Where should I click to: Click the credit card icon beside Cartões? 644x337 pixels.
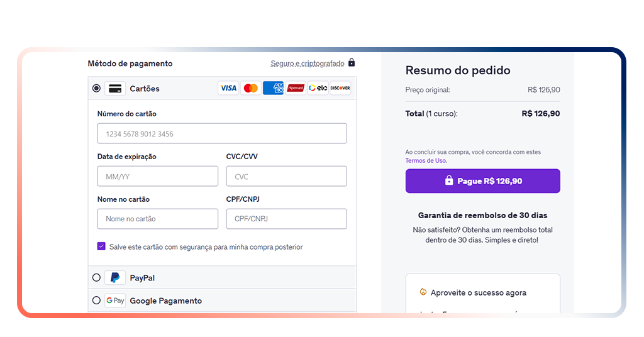(115, 88)
